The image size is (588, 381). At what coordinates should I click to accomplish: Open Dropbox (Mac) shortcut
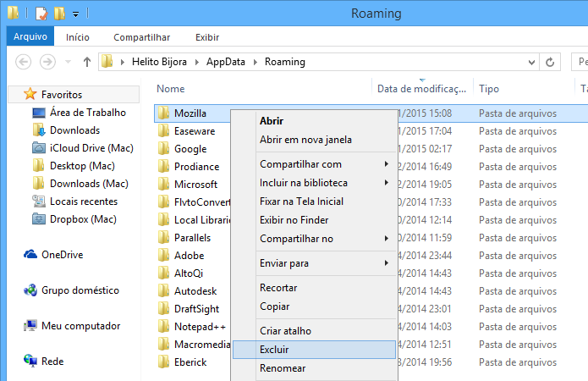click(83, 218)
